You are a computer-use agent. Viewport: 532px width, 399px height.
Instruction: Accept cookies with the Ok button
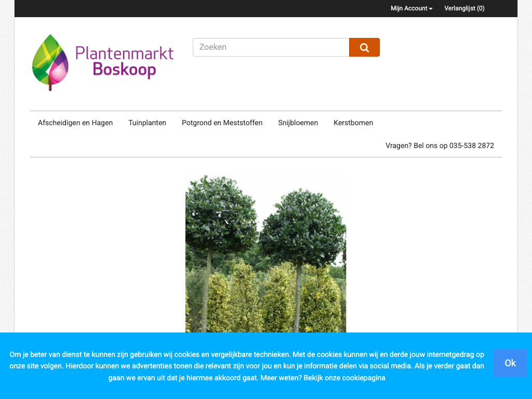pos(510,363)
